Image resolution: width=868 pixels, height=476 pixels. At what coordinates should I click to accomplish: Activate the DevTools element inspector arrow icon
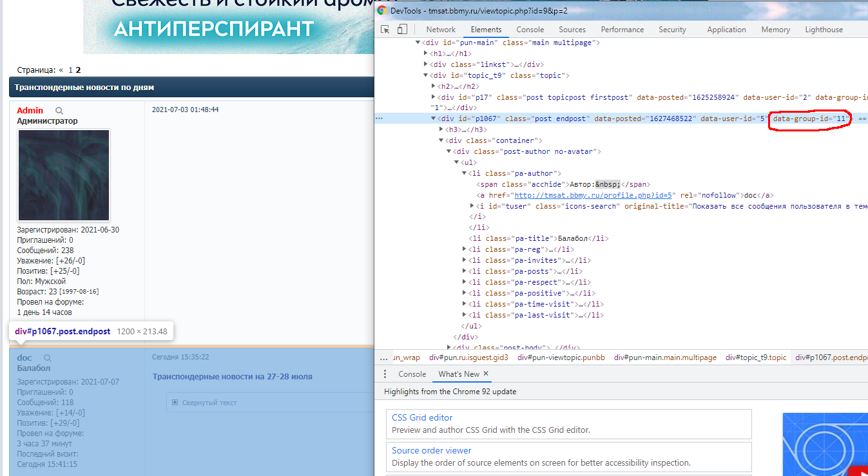click(x=385, y=30)
